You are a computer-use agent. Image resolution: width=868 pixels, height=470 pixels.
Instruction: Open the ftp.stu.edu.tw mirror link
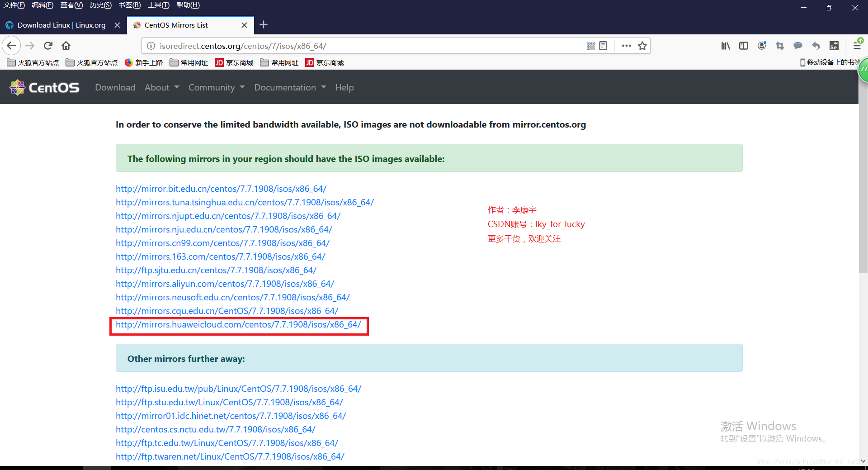click(x=229, y=402)
